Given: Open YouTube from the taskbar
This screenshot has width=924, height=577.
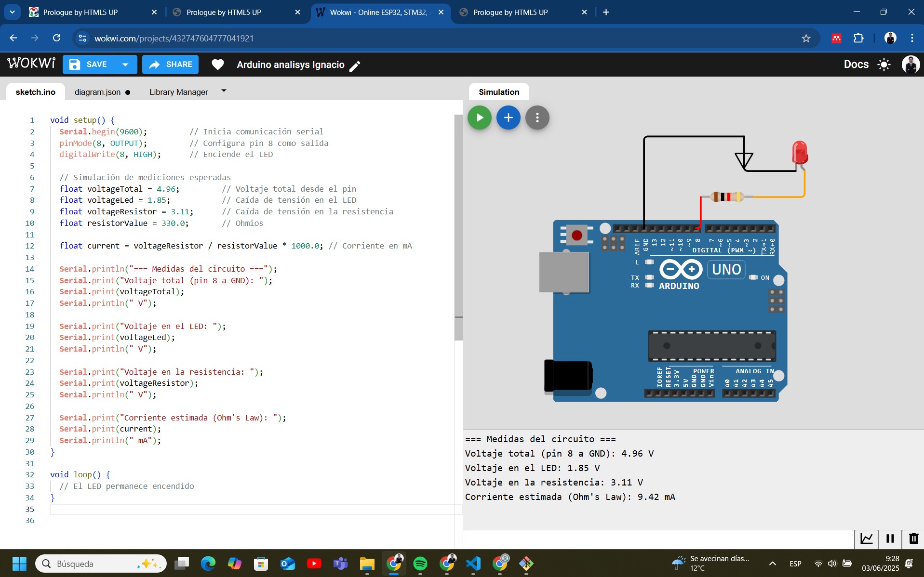Looking at the screenshot, I should [314, 563].
